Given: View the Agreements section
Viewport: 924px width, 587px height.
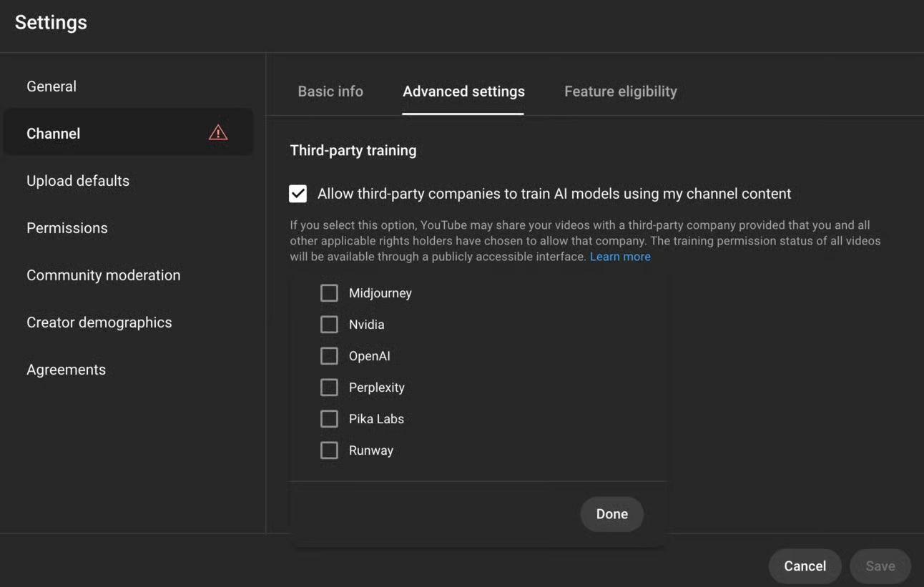Looking at the screenshot, I should pyautogui.click(x=66, y=369).
